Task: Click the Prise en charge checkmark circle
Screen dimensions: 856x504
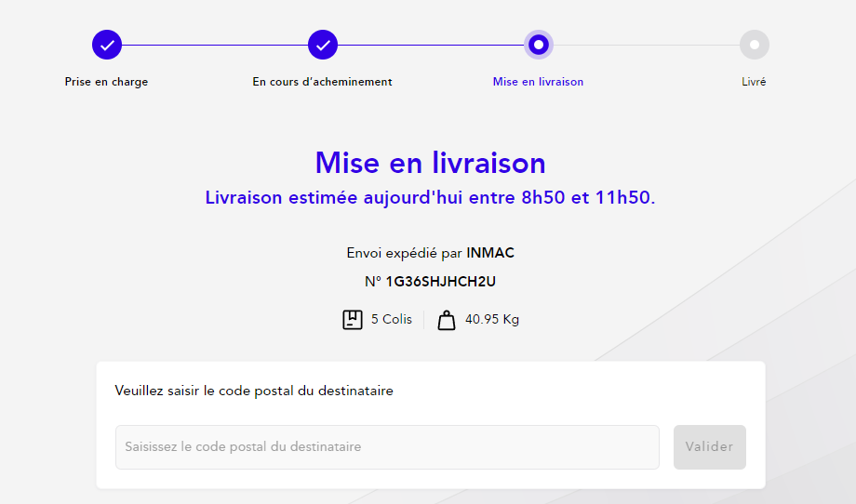Action: (x=107, y=45)
